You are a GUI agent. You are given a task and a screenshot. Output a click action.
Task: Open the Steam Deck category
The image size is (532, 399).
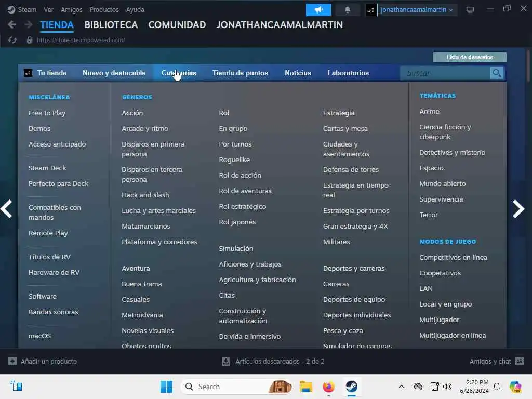[x=47, y=168]
